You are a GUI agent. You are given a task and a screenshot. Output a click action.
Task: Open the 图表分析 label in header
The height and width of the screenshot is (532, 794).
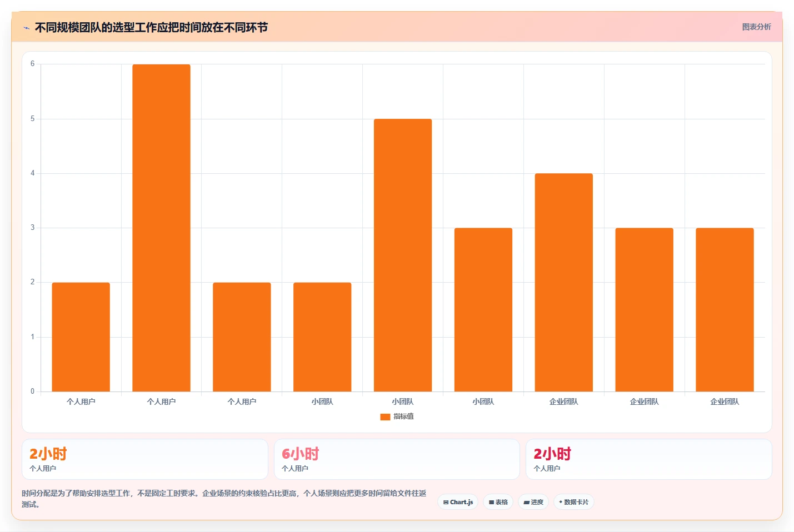(756, 27)
